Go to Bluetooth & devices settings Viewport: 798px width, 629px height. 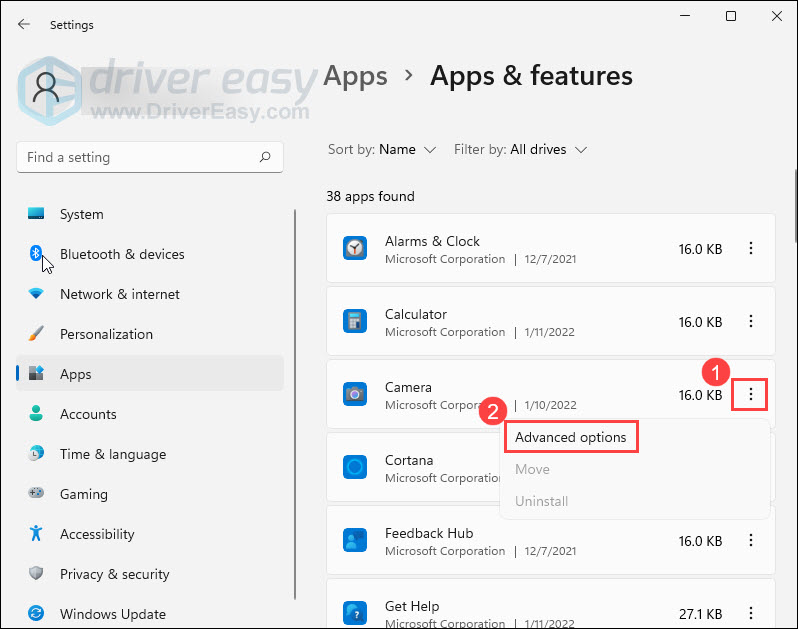122,254
